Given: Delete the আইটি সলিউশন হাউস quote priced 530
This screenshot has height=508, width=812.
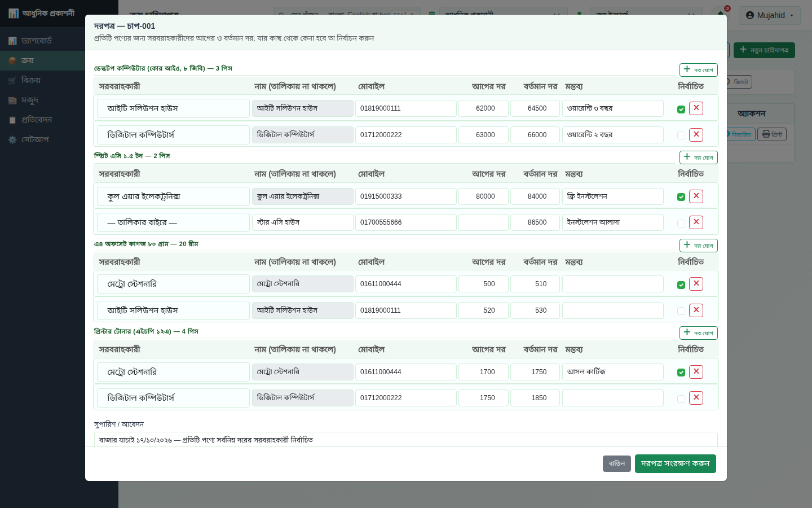Looking at the screenshot, I should pyautogui.click(x=696, y=310).
